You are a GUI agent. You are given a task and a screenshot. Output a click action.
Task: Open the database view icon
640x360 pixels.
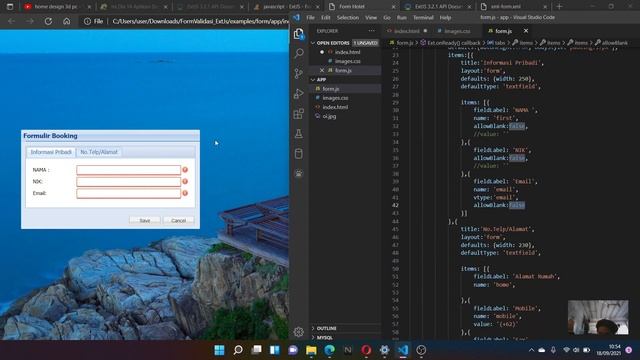tap(299, 153)
